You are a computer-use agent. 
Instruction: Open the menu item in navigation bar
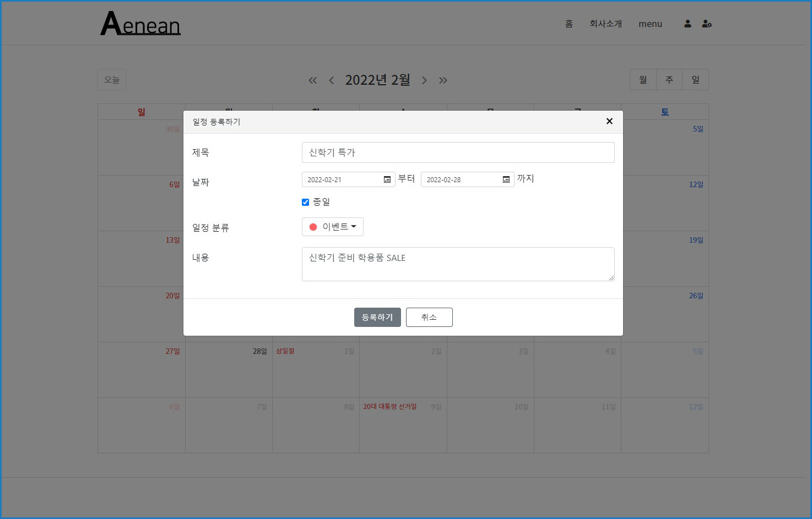click(650, 24)
